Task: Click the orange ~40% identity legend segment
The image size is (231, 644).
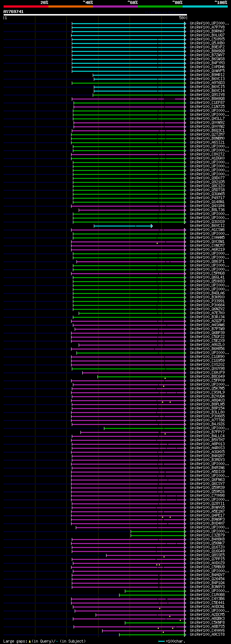Action: tap(70, 6)
